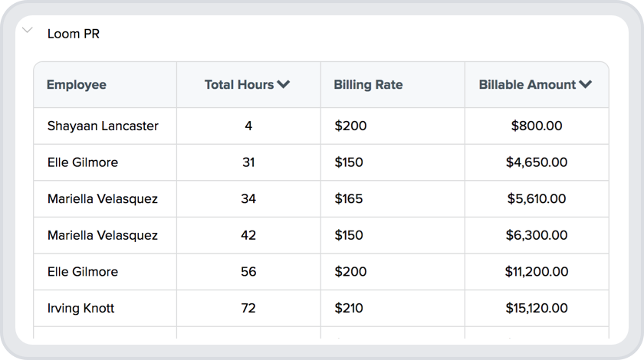
Task: Collapse the Loom PR section chevron
Action: 28,31
